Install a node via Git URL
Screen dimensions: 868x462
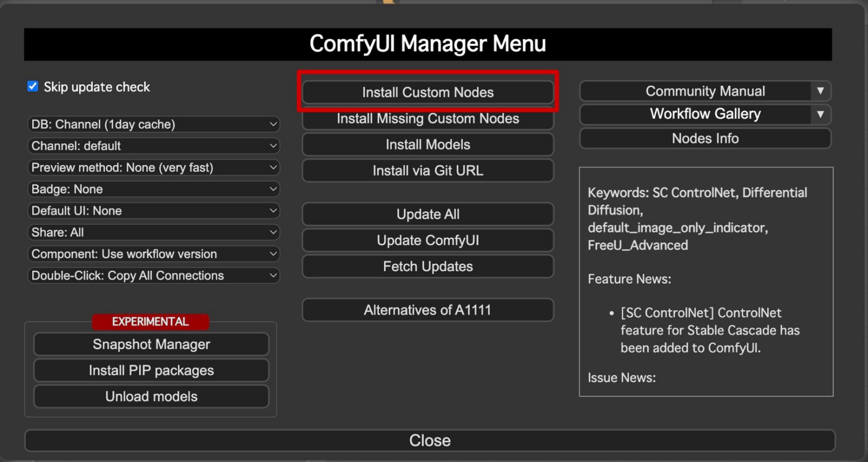point(428,171)
